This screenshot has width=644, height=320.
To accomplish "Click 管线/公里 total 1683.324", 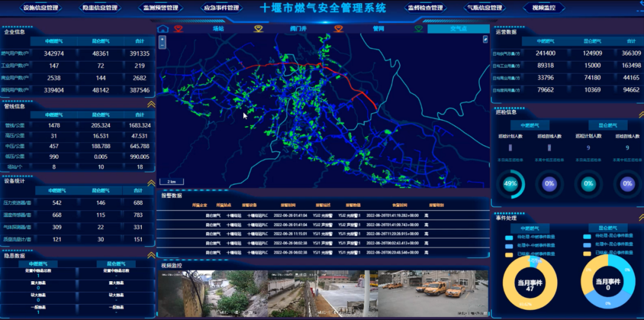I will (x=140, y=125).
